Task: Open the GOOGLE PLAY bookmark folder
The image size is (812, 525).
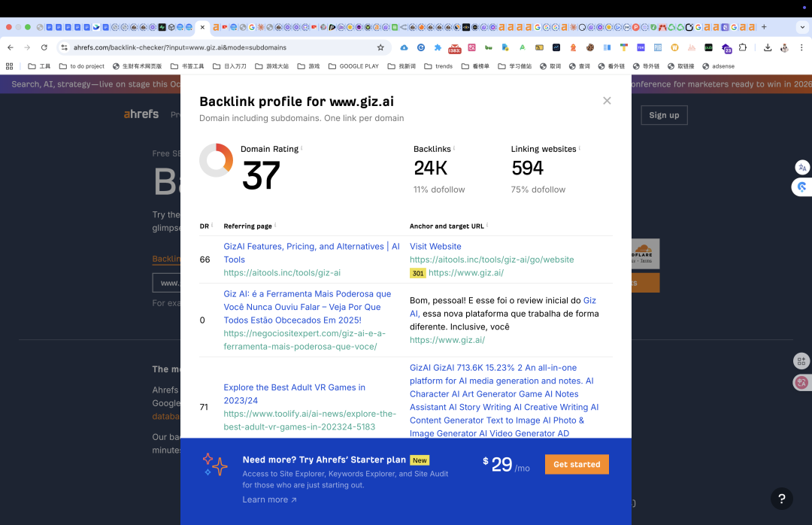Action: [353, 66]
